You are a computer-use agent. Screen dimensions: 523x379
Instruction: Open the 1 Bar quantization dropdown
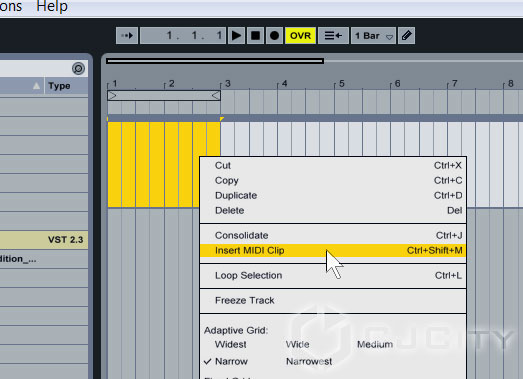[x=373, y=35]
